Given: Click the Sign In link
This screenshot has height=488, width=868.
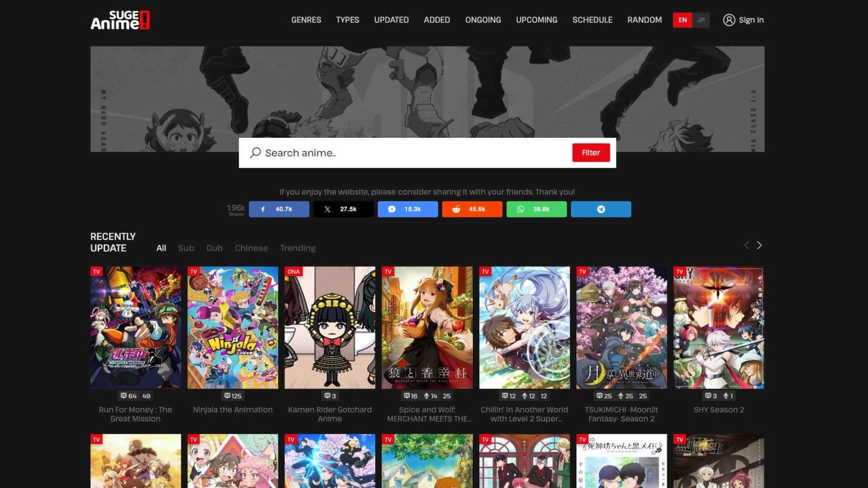Looking at the screenshot, I should pos(751,20).
